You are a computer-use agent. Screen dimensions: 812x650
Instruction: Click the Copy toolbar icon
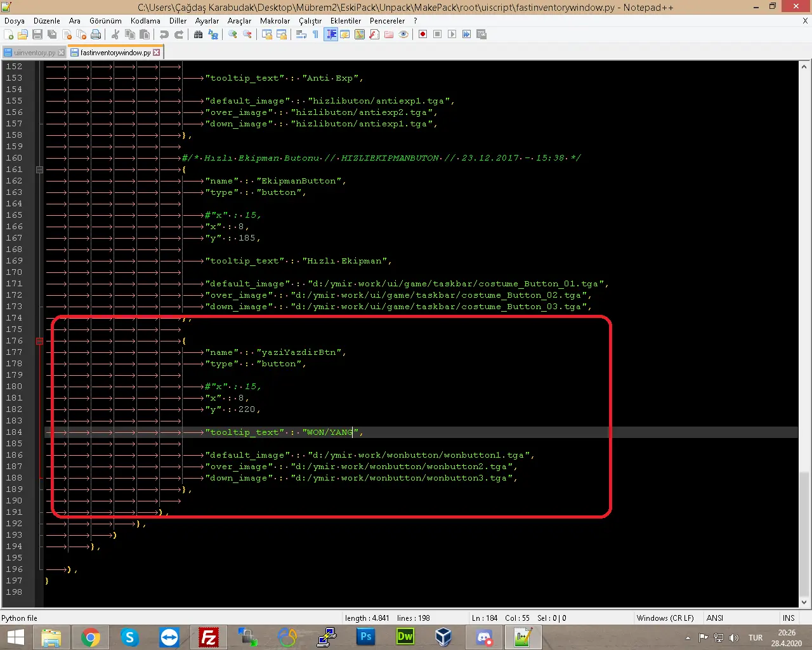point(130,34)
